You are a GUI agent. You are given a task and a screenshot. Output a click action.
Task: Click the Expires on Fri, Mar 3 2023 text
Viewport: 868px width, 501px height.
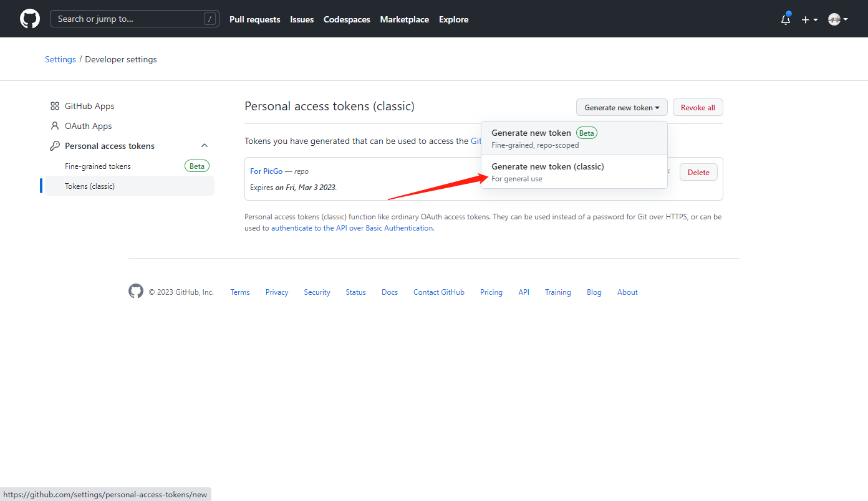pos(294,187)
